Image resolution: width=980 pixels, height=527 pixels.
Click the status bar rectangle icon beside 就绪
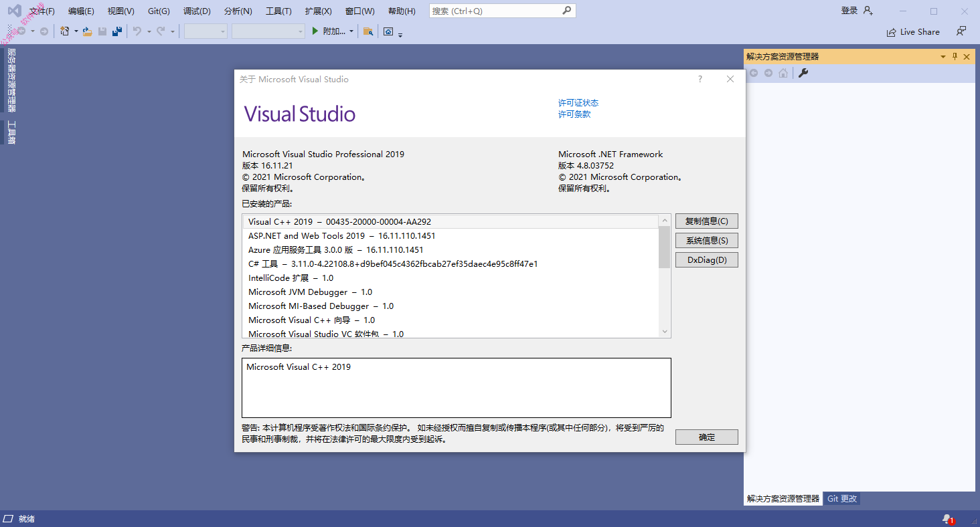point(8,519)
